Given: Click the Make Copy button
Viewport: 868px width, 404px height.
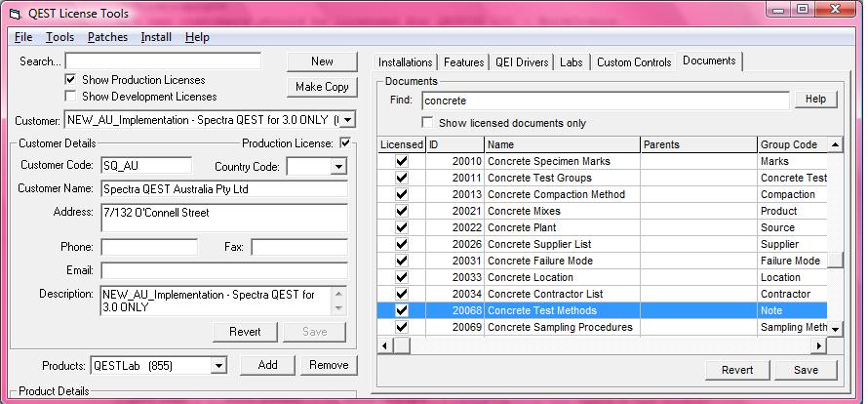Looking at the screenshot, I should pos(322,87).
